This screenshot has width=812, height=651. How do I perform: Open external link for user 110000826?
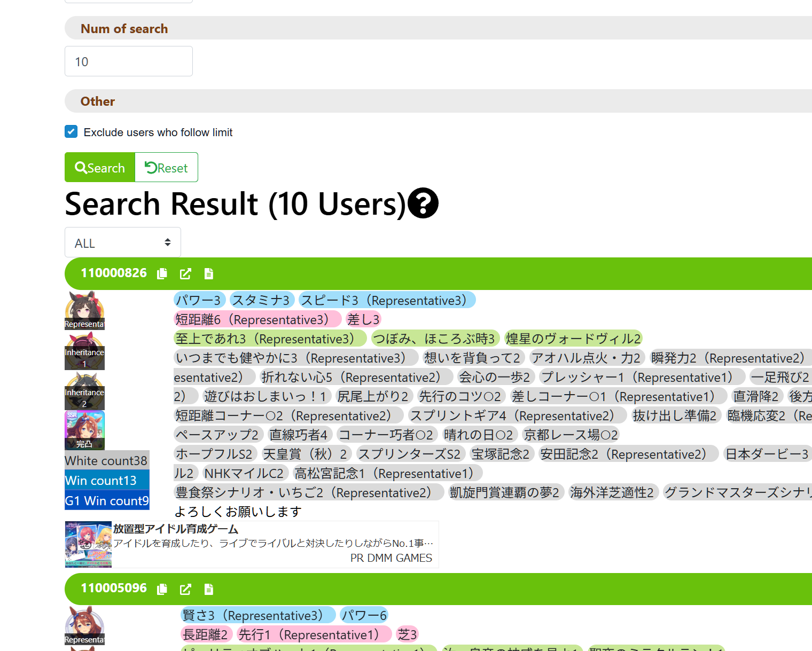[x=185, y=274]
